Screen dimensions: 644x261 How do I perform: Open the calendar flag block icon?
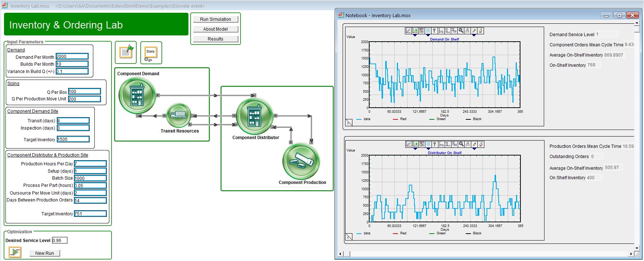(x=126, y=52)
